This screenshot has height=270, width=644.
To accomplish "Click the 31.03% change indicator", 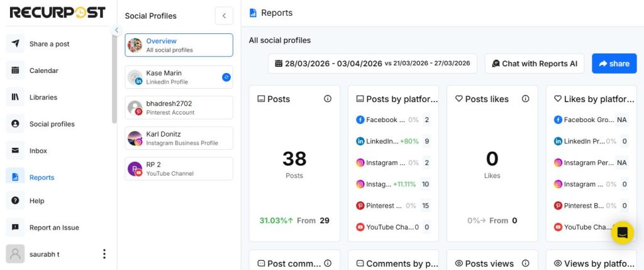I will pyautogui.click(x=276, y=220).
